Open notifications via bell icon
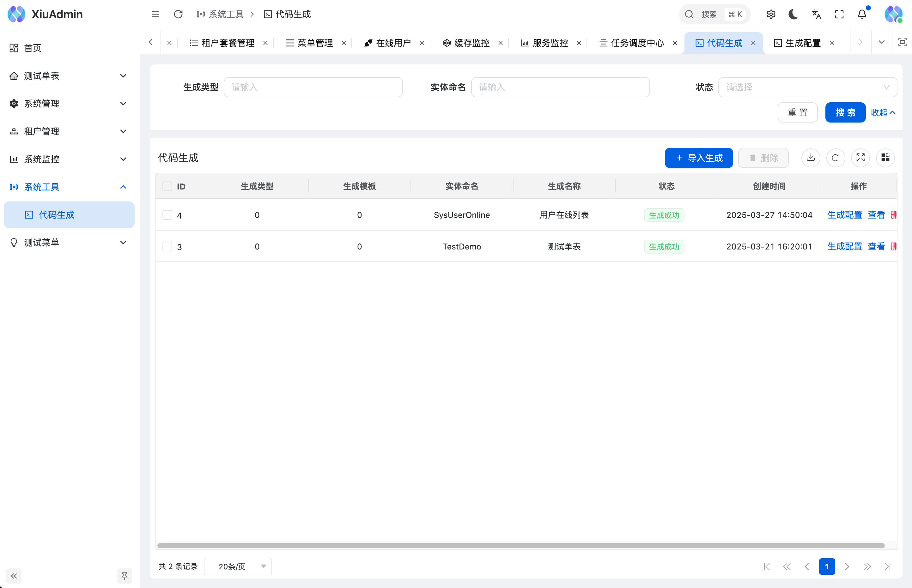Screen dimensions: 912x588 click(x=862, y=14)
